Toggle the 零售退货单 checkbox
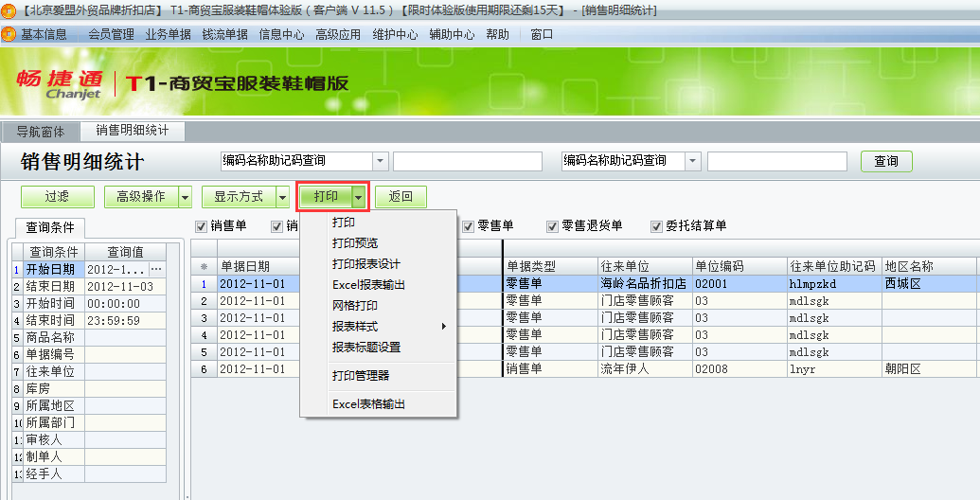The width and height of the screenshot is (980, 500). pos(552,226)
